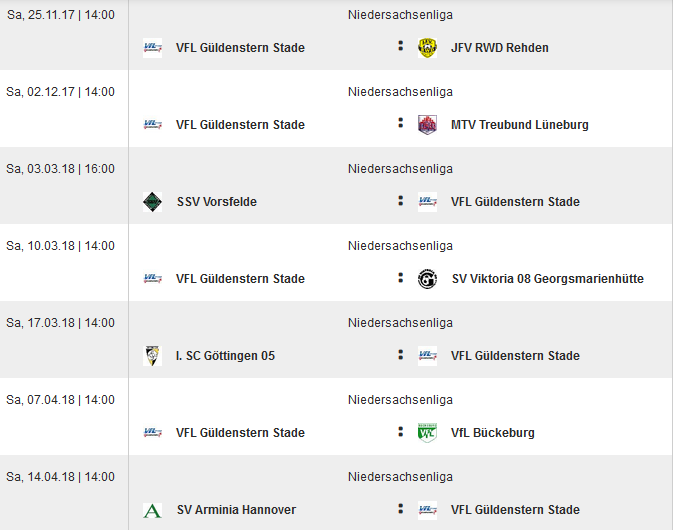Open the I. SC Göttingen 05 link
This screenshot has width=673, height=530.
(x=225, y=356)
